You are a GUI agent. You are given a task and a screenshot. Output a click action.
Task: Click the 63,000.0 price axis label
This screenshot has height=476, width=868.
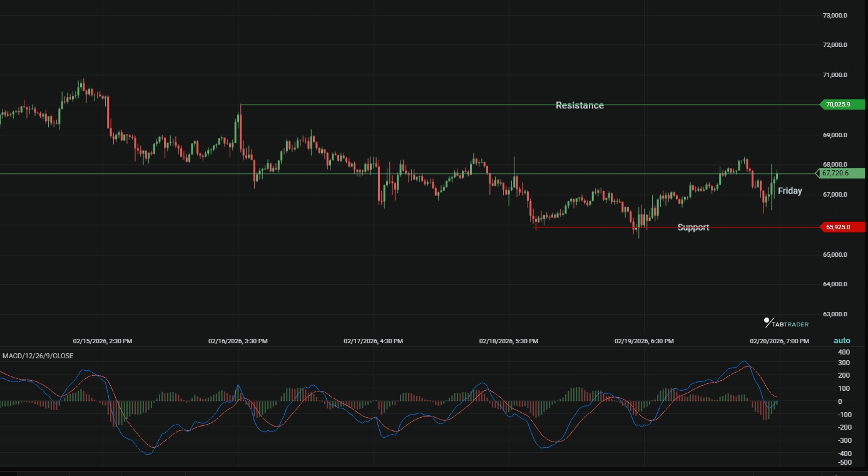(x=835, y=314)
